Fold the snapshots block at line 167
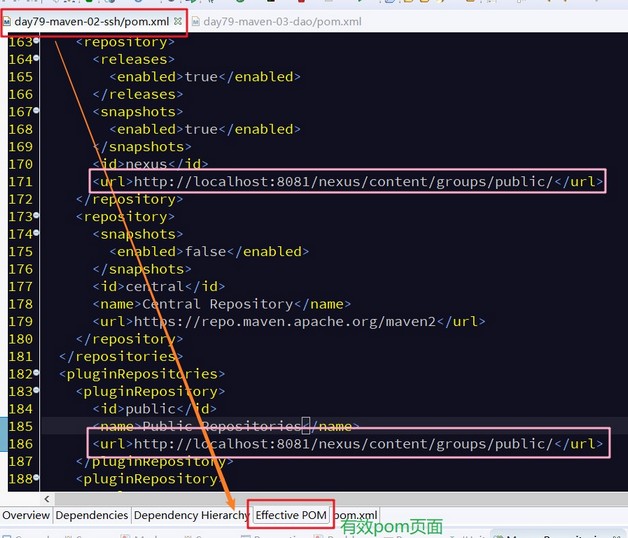 [36, 110]
